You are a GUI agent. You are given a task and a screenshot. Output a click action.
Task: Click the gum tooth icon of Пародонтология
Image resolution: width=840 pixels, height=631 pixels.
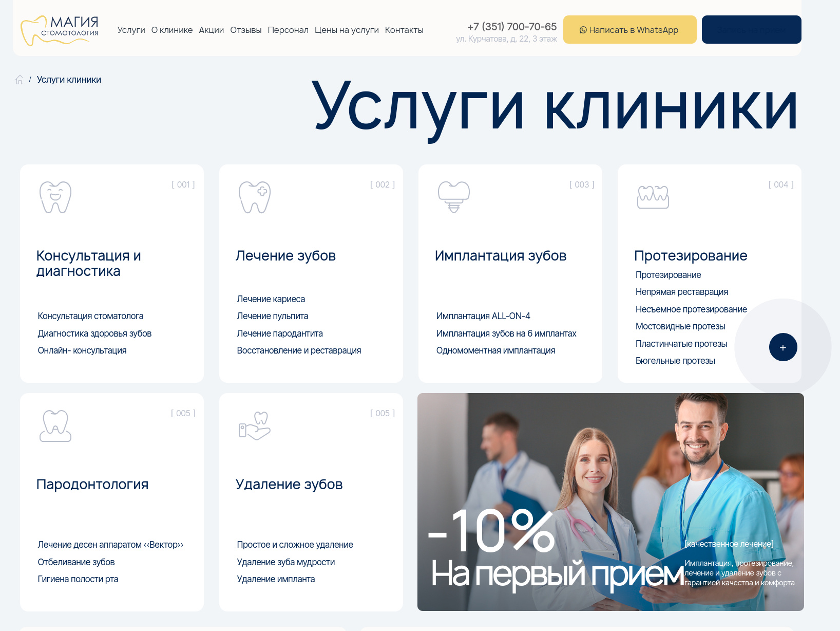pyautogui.click(x=55, y=426)
